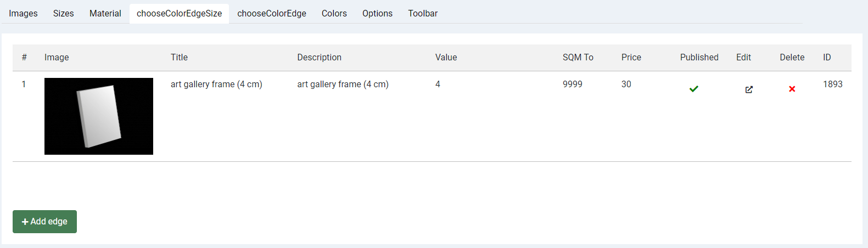The image size is (868, 248).
Task: Toggle the green published checkmark
Action: (694, 89)
